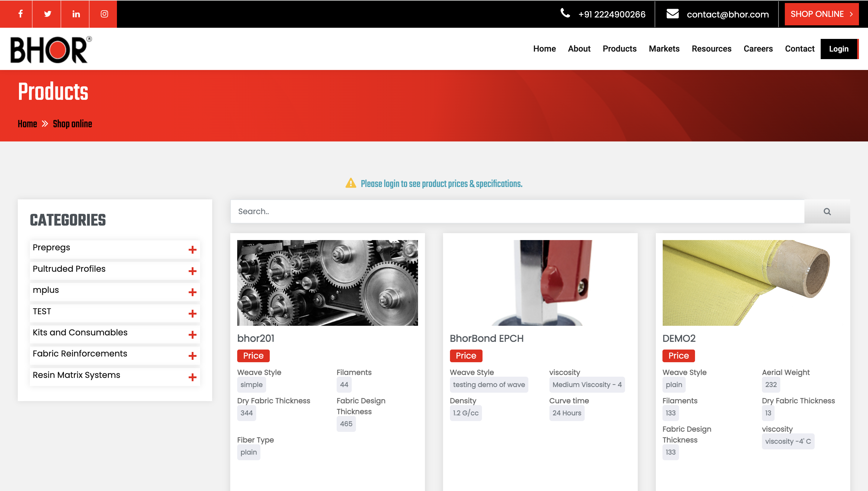
Task: Open the About menu item
Action: [x=579, y=49]
